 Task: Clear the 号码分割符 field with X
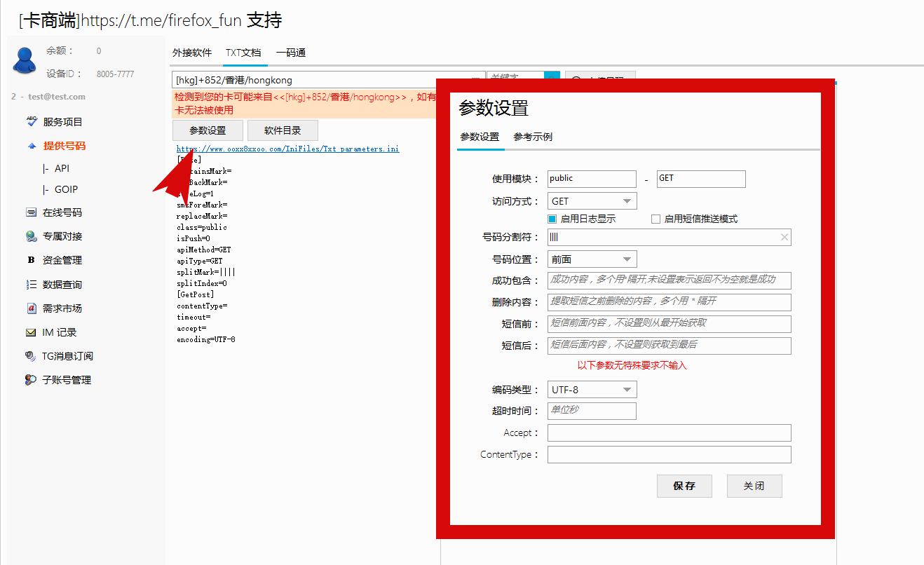coord(784,238)
